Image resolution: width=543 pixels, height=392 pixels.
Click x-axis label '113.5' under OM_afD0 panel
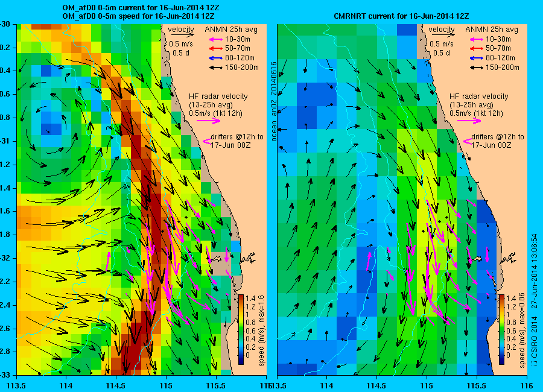pyautogui.click(x=16, y=386)
